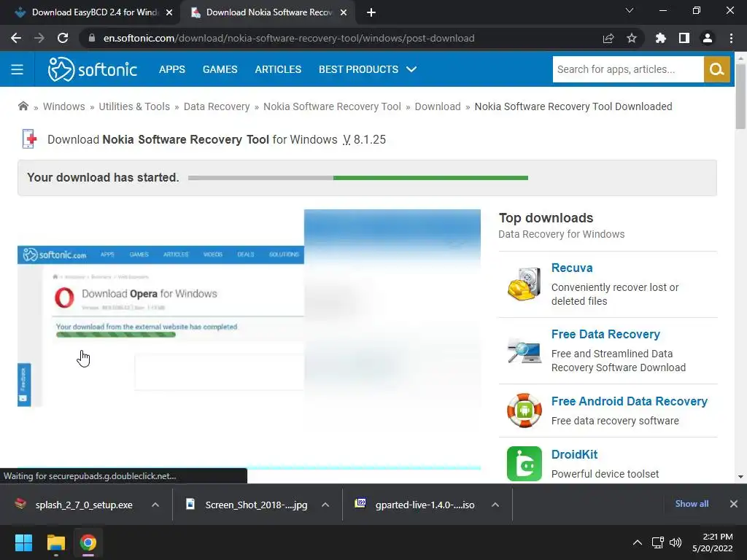Open options for splash_2_7_0_setup.exe download
The image size is (747, 560).
click(x=155, y=505)
